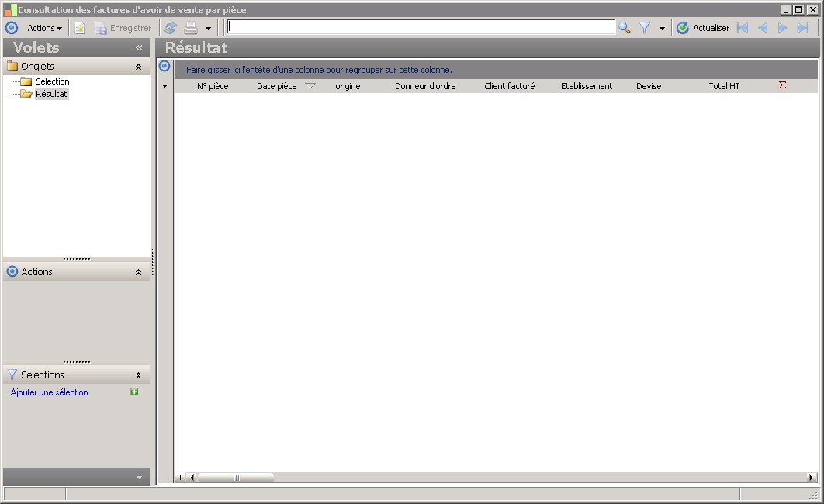Image resolution: width=824 pixels, height=504 pixels.
Task: Collapse the Onglets section
Action: tap(138, 67)
